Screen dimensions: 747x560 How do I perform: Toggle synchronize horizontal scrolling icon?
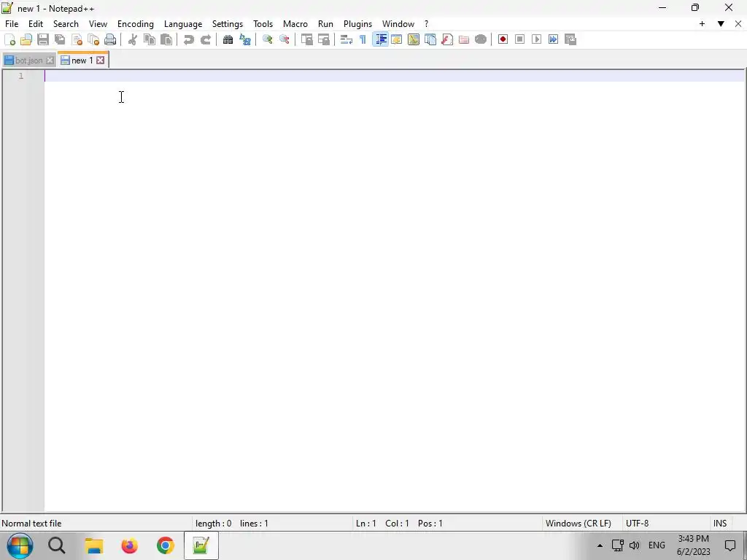click(323, 39)
